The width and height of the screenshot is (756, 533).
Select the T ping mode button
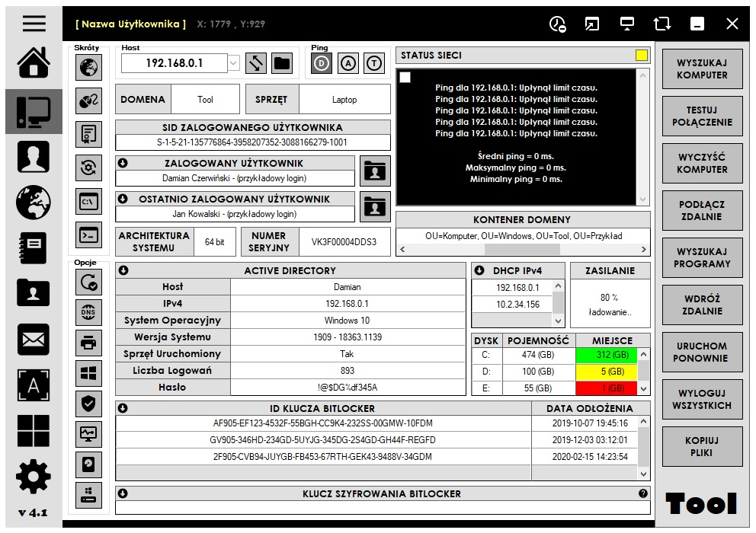pyautogui.click(x=373, y=64)
